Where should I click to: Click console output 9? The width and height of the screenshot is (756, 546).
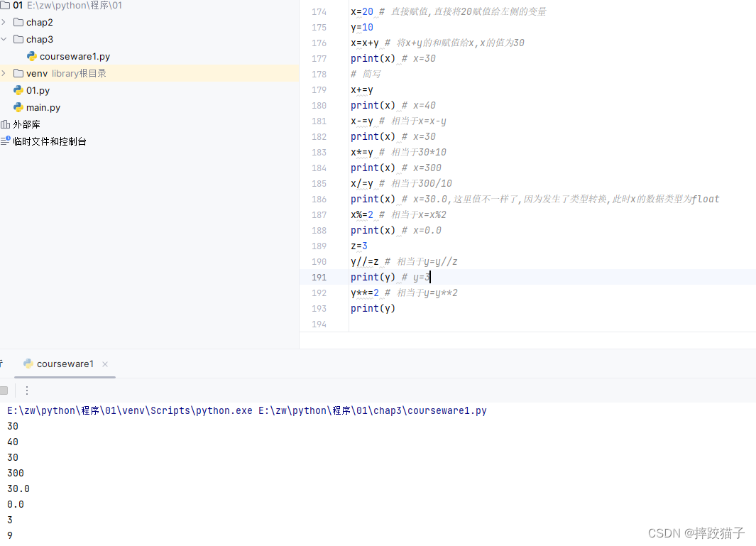[10, 535]
